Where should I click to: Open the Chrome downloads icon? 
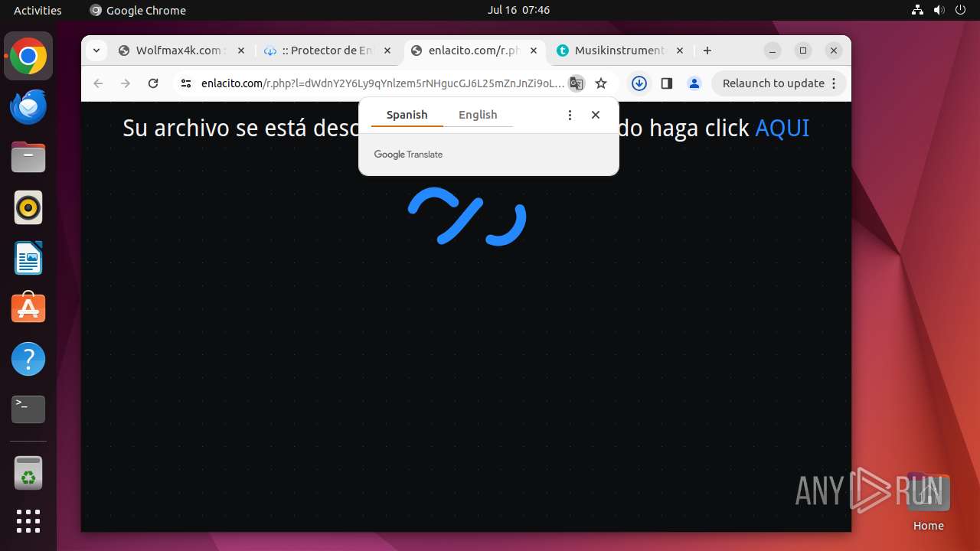click(639, 83)
